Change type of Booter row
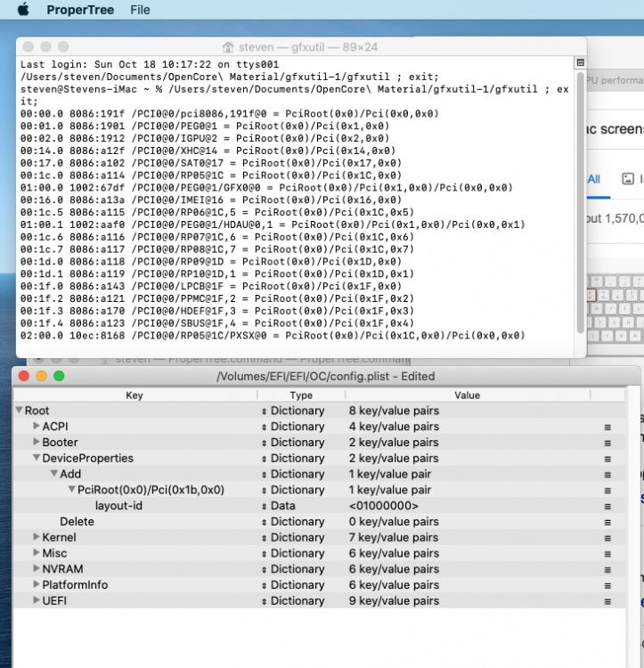 264,443
